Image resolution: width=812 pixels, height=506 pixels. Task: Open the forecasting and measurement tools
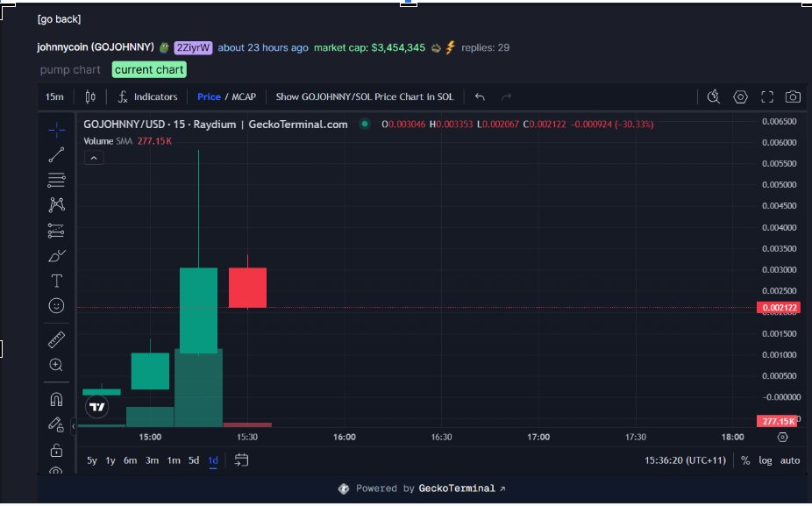pyautogui.click(x=56, y=230)
